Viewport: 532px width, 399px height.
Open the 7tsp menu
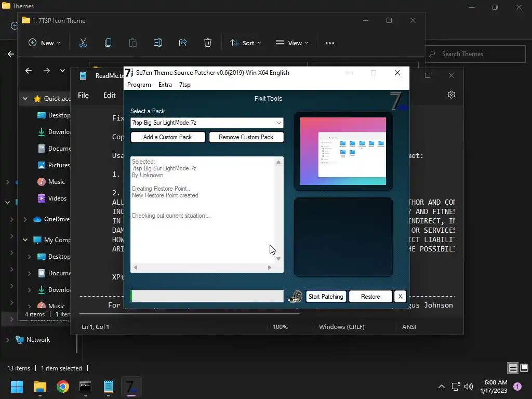(185, 85)
